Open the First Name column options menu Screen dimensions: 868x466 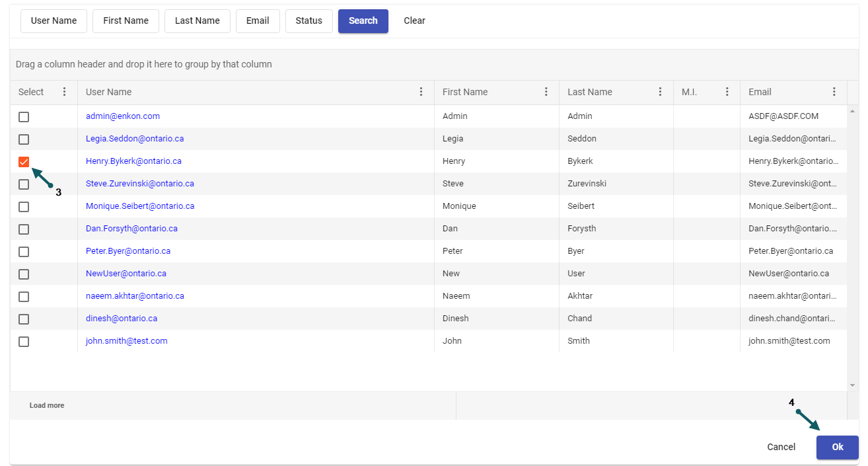click(x=546, y=92)
